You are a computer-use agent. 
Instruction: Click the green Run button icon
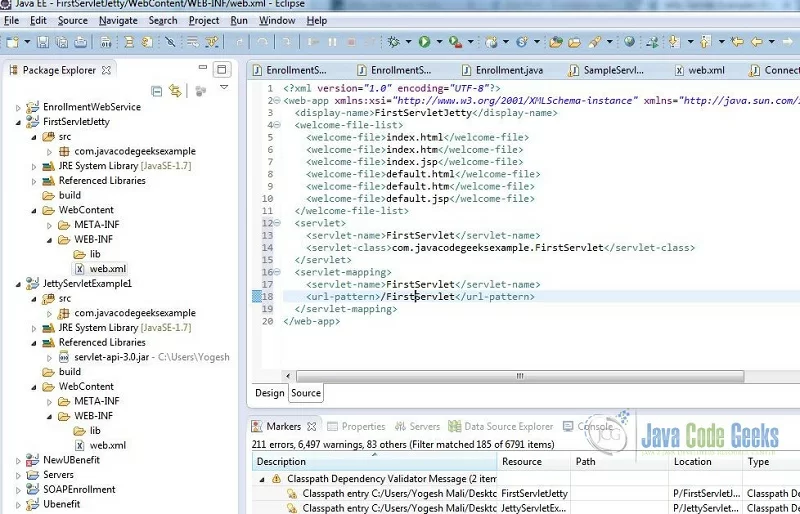tap(424, 42)
